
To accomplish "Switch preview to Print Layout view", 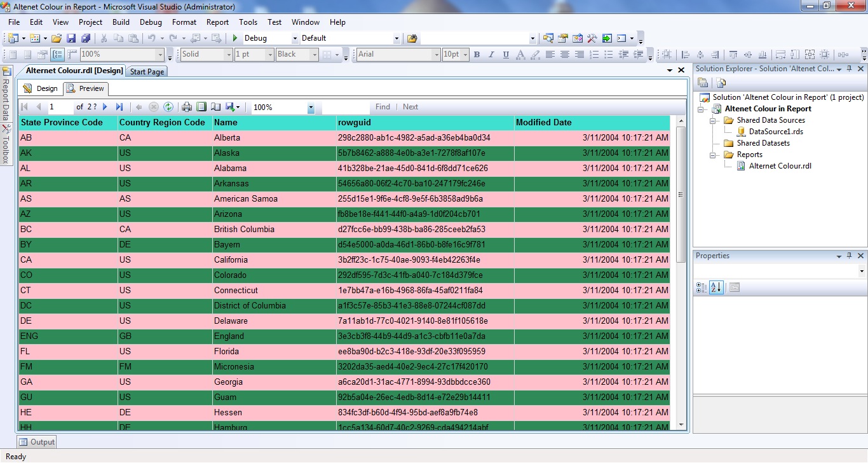I will tap(200, 107).
